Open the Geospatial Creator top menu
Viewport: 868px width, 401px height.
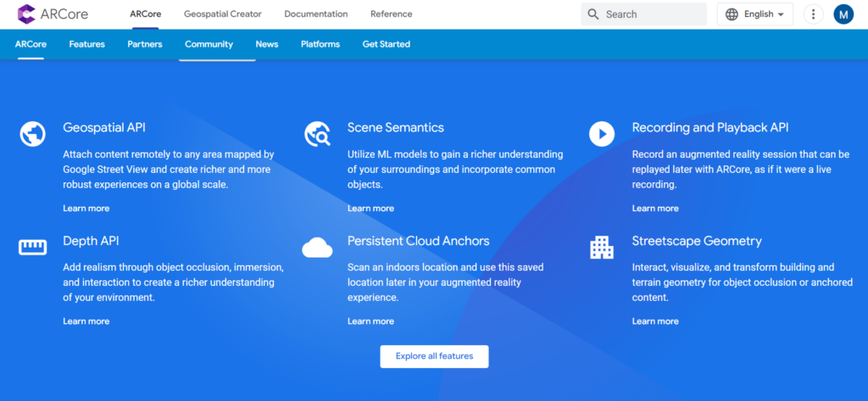223,14
